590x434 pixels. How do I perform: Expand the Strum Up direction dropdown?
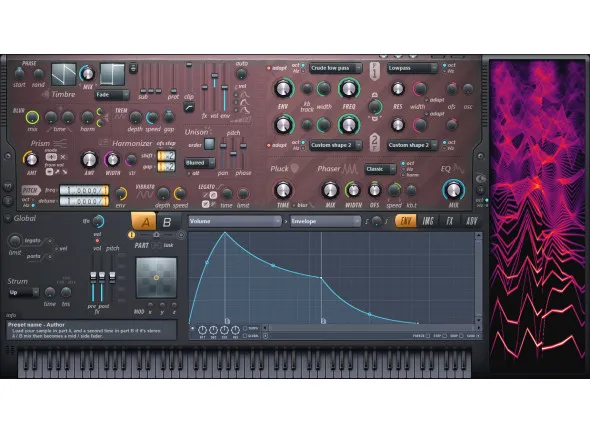(x=24, y=292)
